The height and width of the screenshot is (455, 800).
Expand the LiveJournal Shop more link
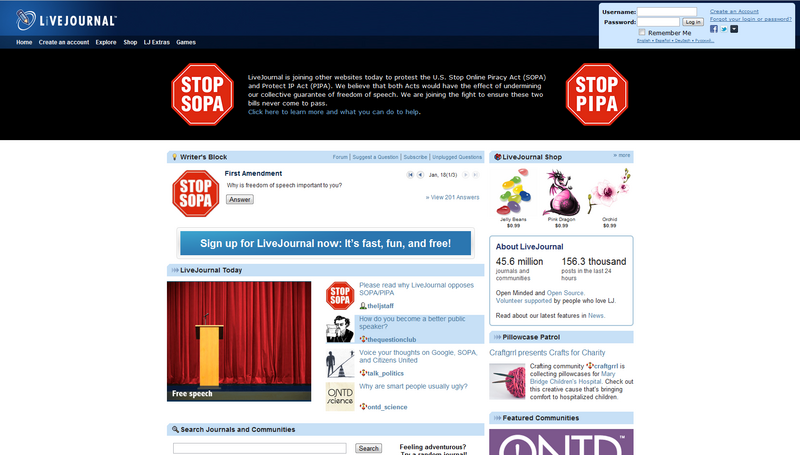tap(621, 156)
